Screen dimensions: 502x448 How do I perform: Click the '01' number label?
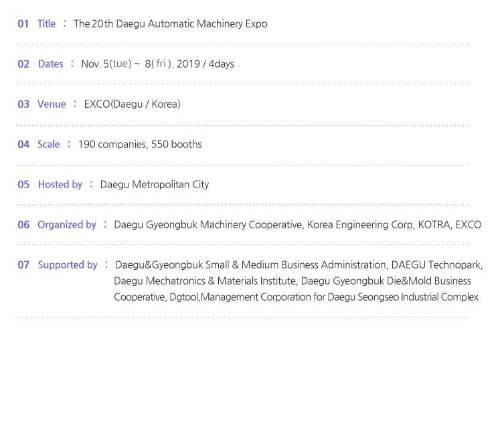pyautogui.click(x=23, y=23)
